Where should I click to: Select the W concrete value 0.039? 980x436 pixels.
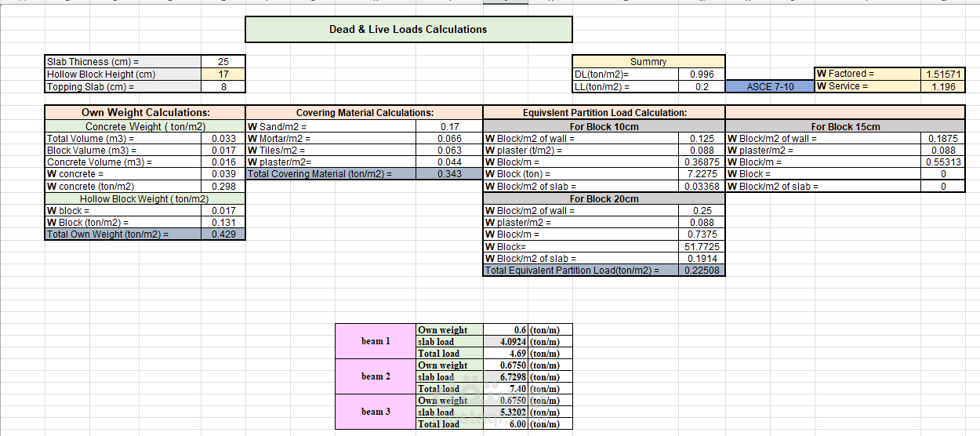tap(223, 174)
